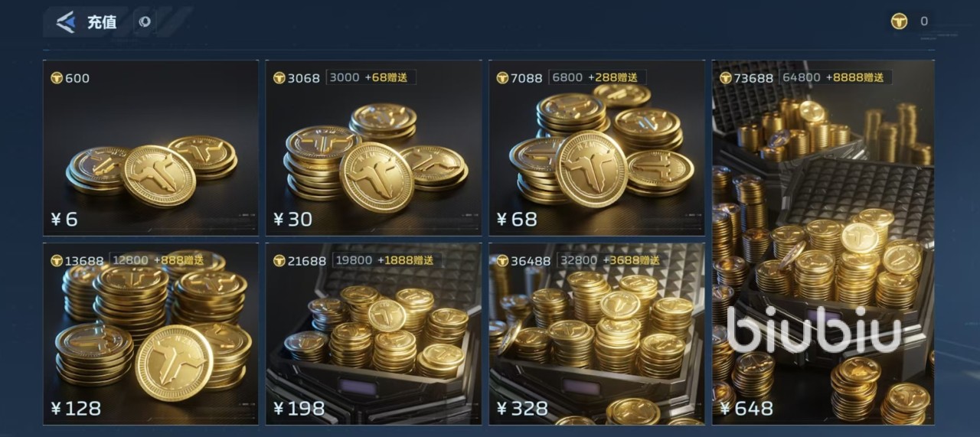Click the gold coin balance icon at top right
Viewport: 980px width, 437px height.
point(900,21)
